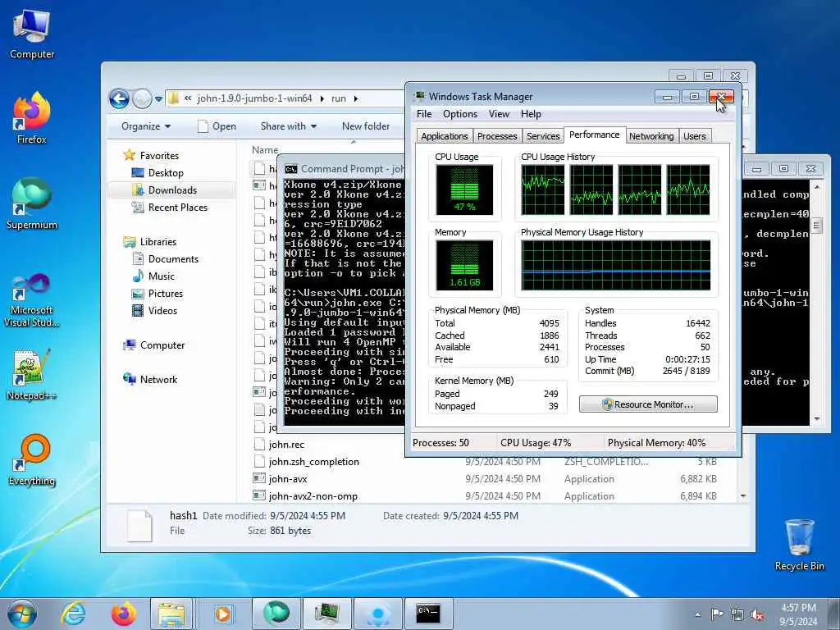Select the john.zsh_completion file
The width and height of the screenshot is (840, 630).
[313, 462]
